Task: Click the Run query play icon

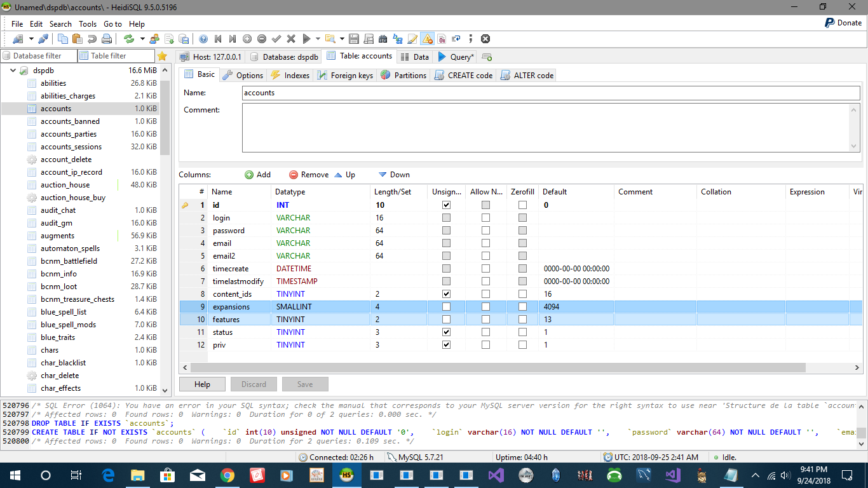Action: point(306,39)
